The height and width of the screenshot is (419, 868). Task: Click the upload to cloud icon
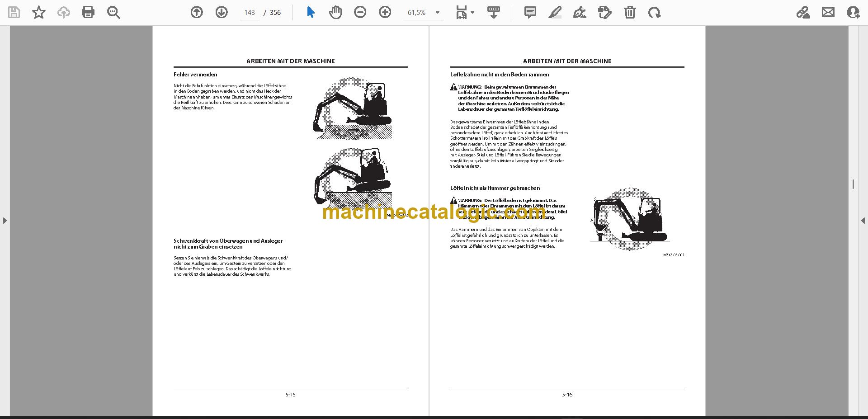pyautogui.click(x=64, y=12)
